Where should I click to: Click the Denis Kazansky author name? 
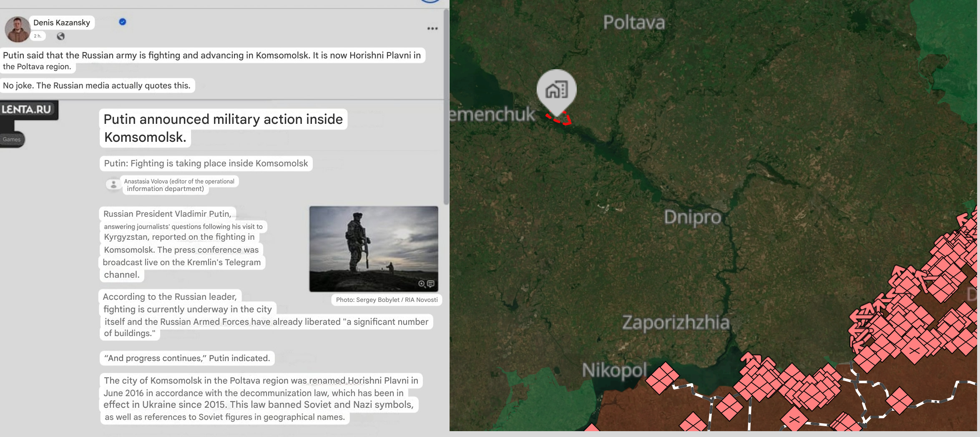point(62,23)
